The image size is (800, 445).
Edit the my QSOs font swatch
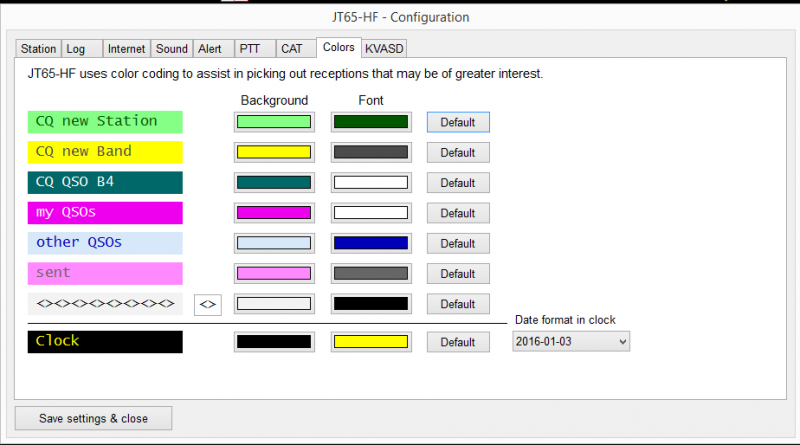pyautogui.click(x=371, y=213)
